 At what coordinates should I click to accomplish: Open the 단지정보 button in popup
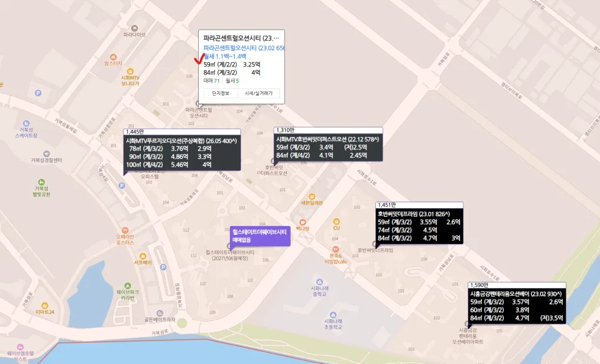220,93
